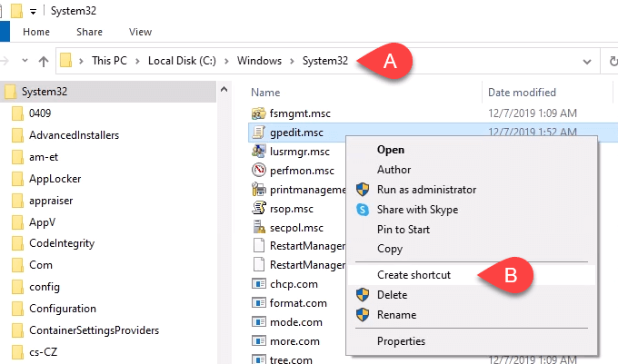The height and width of the screenshot is (364, 618).
Task: Expand the chevron after Local Disk (C:)
Action: click(x=226, y=61)
